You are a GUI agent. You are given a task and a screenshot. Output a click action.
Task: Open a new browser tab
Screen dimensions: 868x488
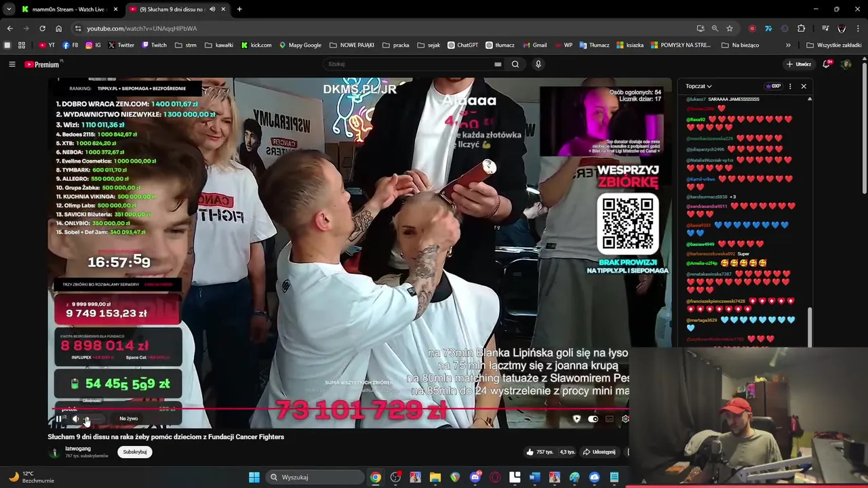tap(239, 9)
